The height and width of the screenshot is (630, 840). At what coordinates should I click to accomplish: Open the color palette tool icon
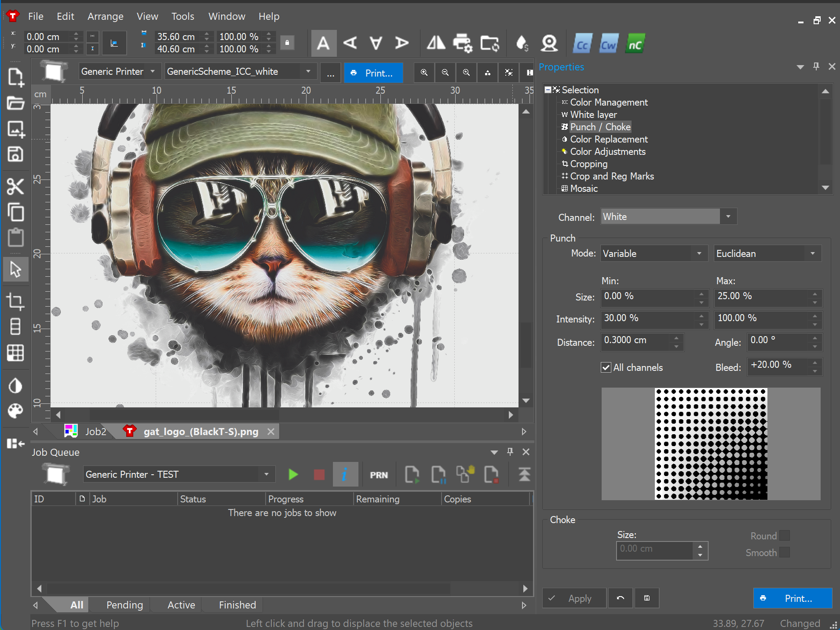click(15, 411)
